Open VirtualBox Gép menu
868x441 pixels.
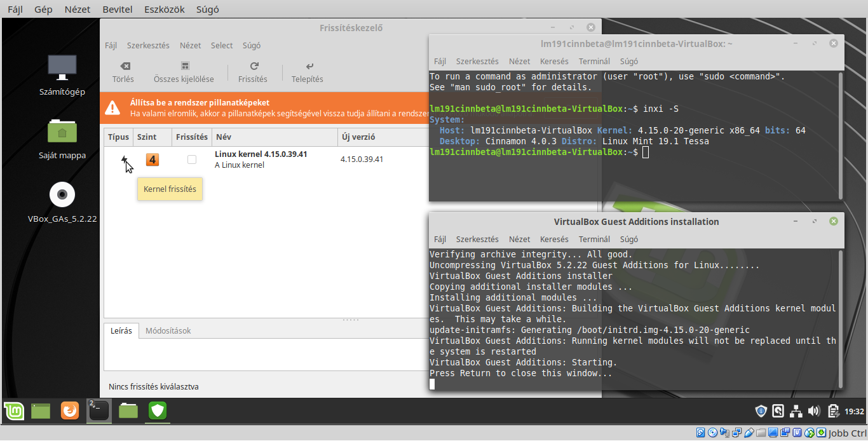(x=43, y=10)
